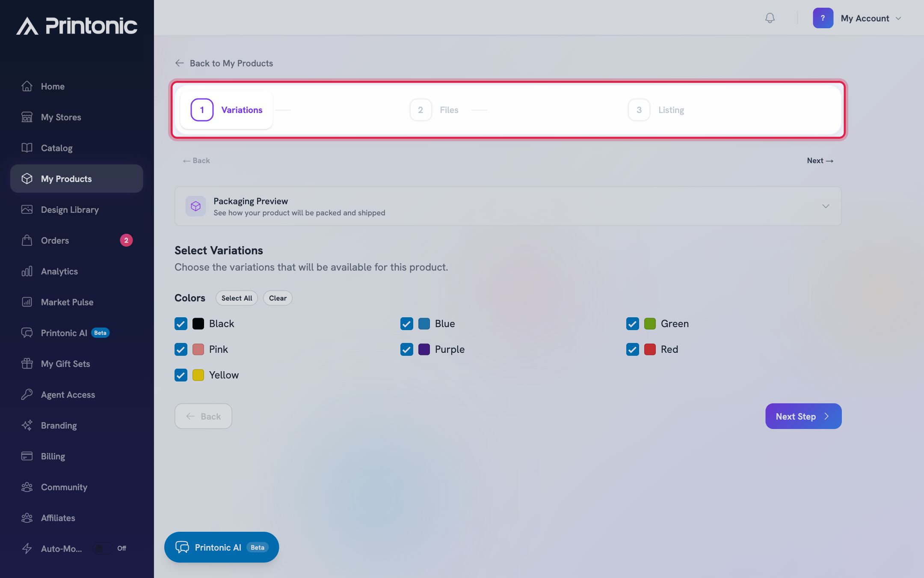The width and height of the screenshot is (924, 578).
Task: Open Home in sidebar menu
Action: [77, 86]
